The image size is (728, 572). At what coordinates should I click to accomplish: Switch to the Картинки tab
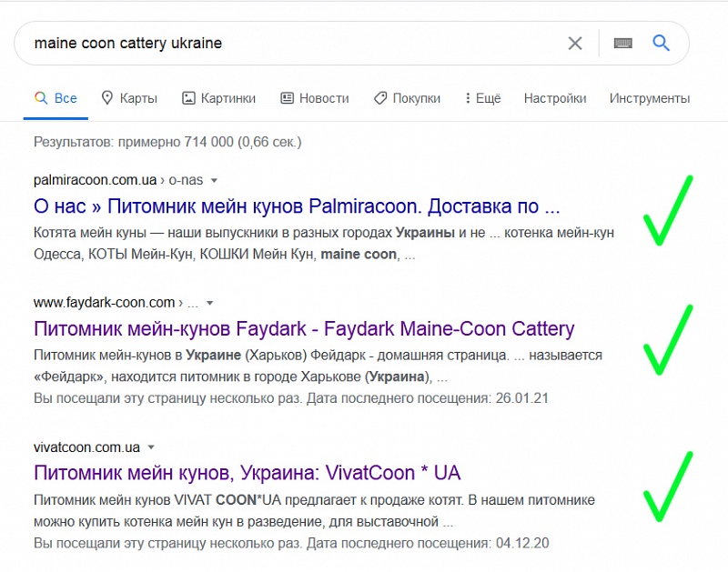[218, 98]
